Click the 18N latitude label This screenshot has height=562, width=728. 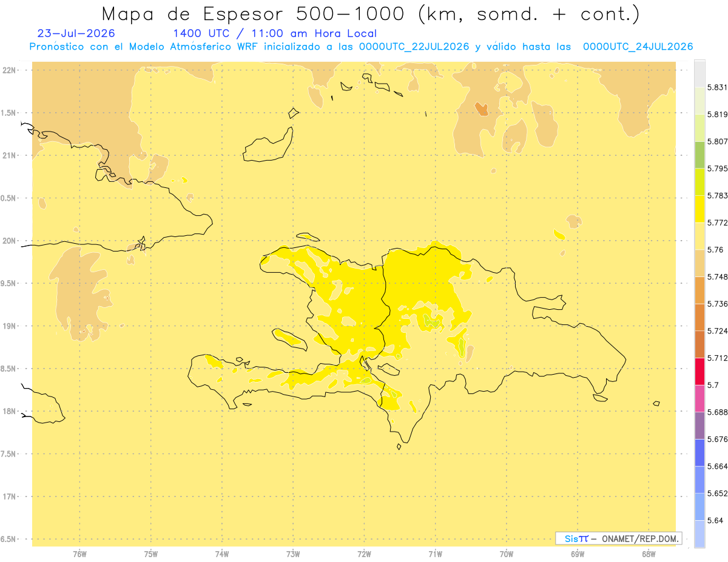[9, 411]
